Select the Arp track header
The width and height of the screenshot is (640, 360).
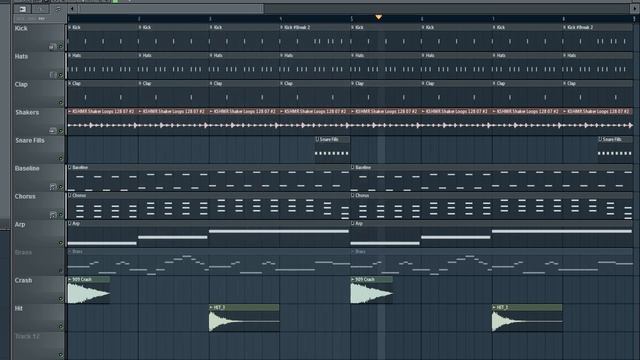[x=38, y=233]
